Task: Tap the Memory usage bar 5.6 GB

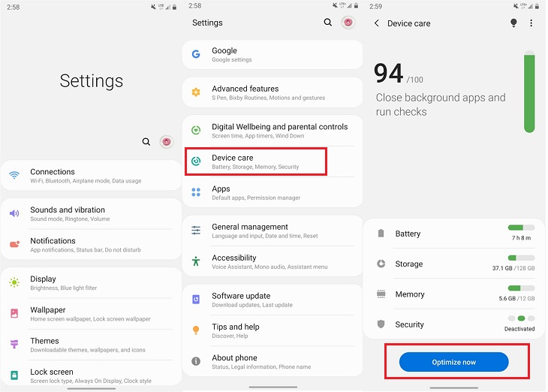Action: (521, 288)
